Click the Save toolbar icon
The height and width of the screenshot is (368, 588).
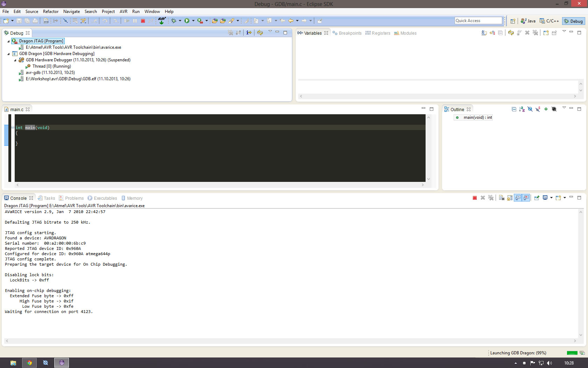tap(19, 21)
